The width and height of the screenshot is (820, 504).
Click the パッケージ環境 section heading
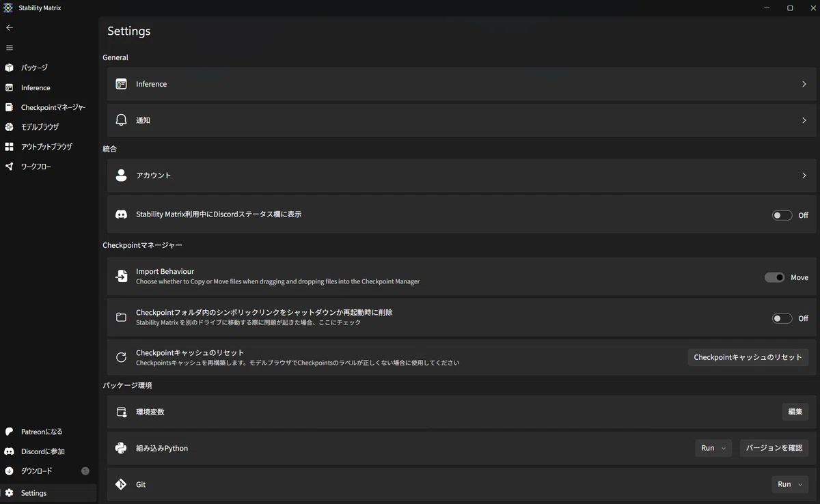point(127,385)
